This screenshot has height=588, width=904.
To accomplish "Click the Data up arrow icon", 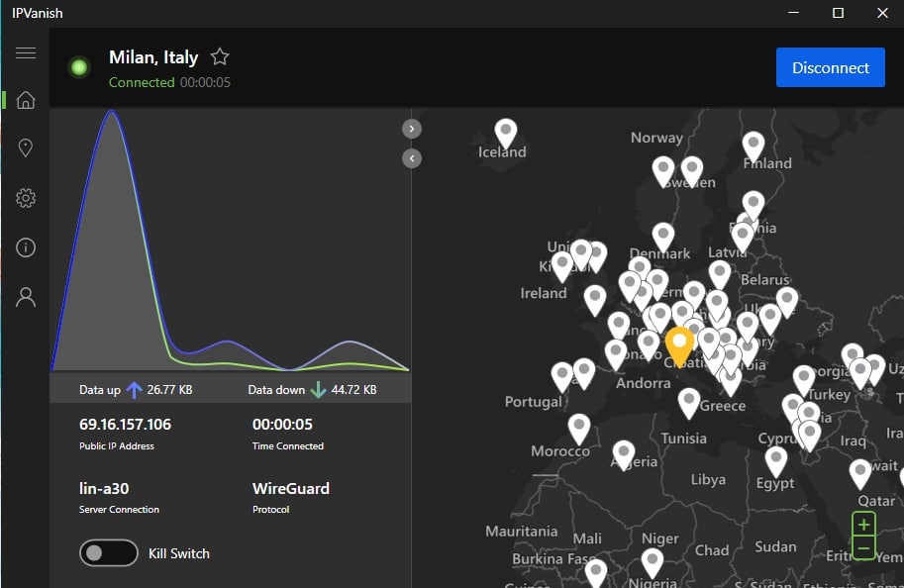I will pyautogui.click(x=134, y=390).
